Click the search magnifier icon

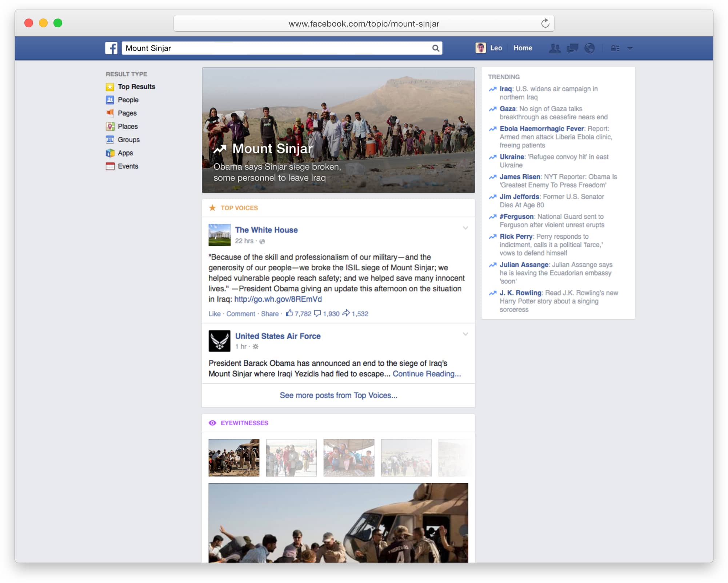click(x=435, y=48)
